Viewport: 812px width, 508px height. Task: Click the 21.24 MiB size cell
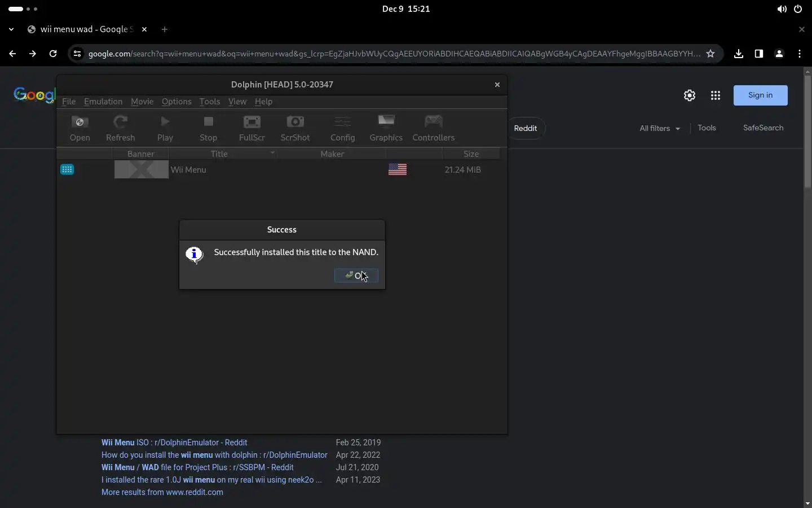tap(462, 169)
